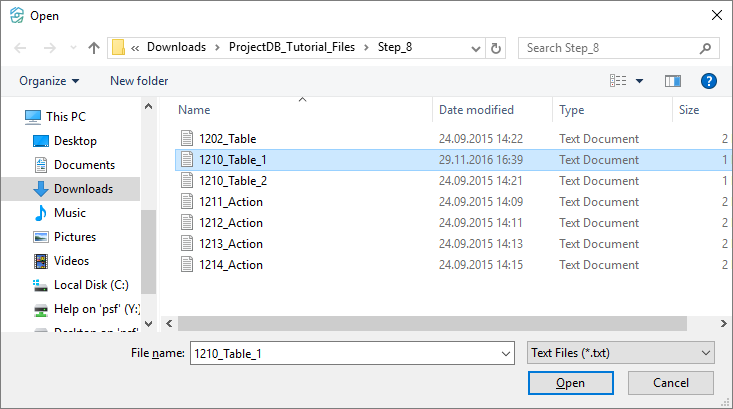Expand the view options dropdown arrow
733x409 pixels.
coord(640,81)
